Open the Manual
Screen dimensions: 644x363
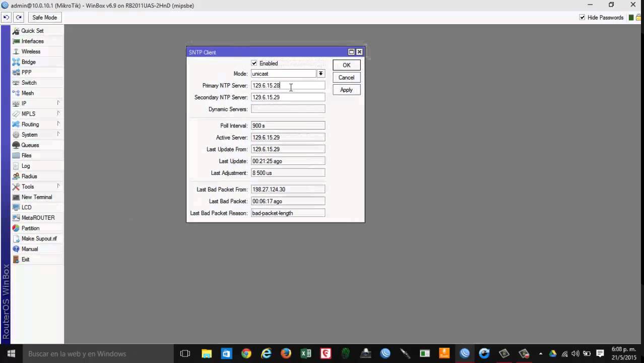37,249
